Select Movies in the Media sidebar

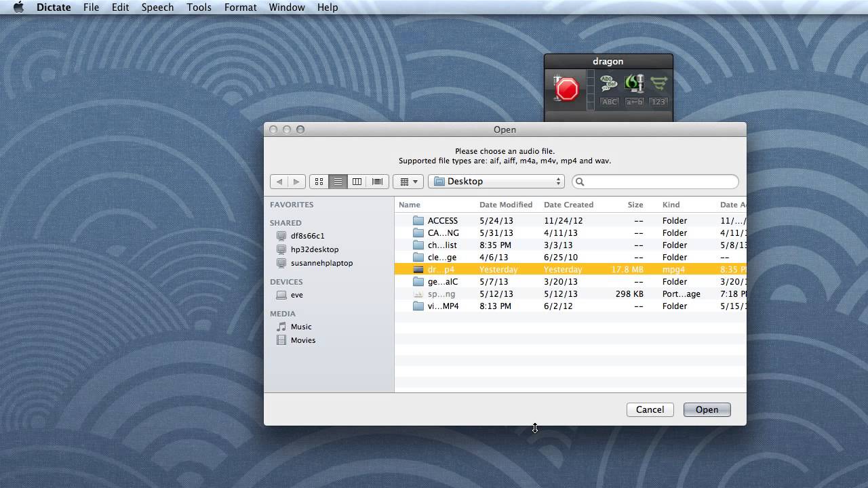[303, 340]
